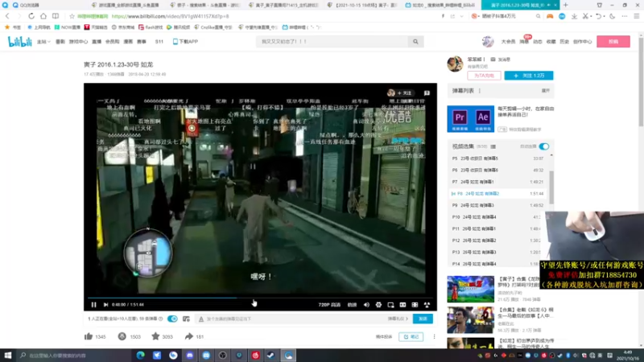This screenshot has height=362, width=644.
Task: Click the danmaku text input field
Action: [295, 319]
